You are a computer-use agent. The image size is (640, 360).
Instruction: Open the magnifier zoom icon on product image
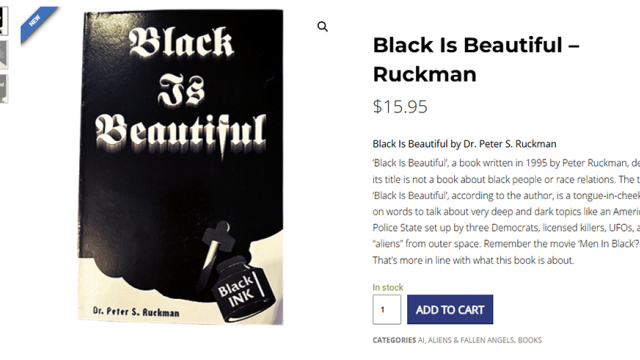[x=322, y=27]
